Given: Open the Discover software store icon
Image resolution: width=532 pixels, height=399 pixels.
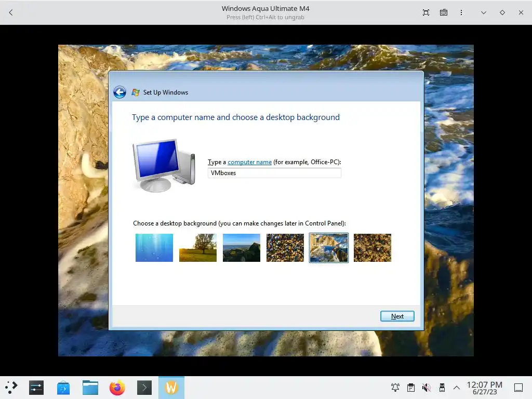Looking at the screenshot, I should [x=63, y=388].
